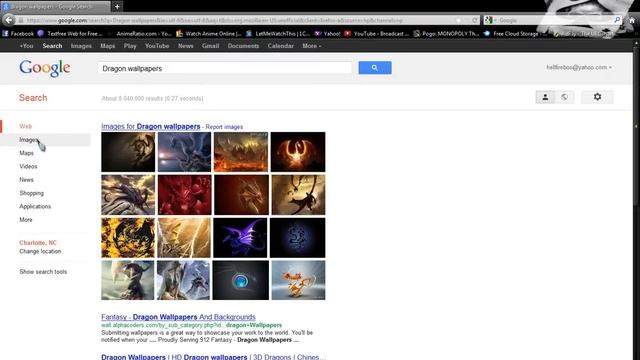Image resolution: width=640 pixels, height=360 pixels.
Task: Open the Pogo MONOPOLY bookmark
Action: click(447, 33)
